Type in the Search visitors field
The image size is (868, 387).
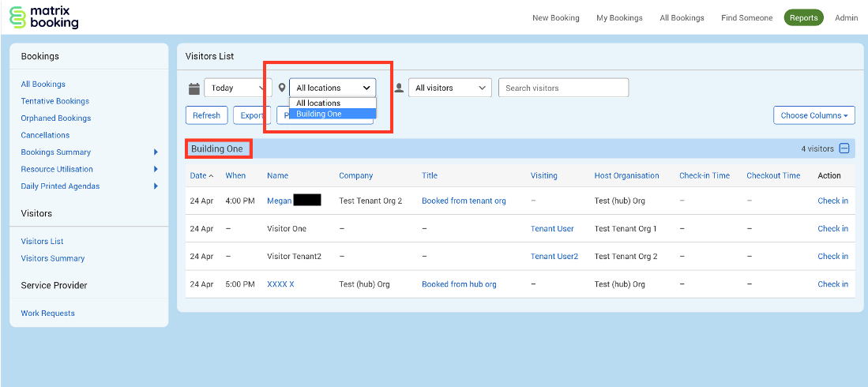point(563,88)
